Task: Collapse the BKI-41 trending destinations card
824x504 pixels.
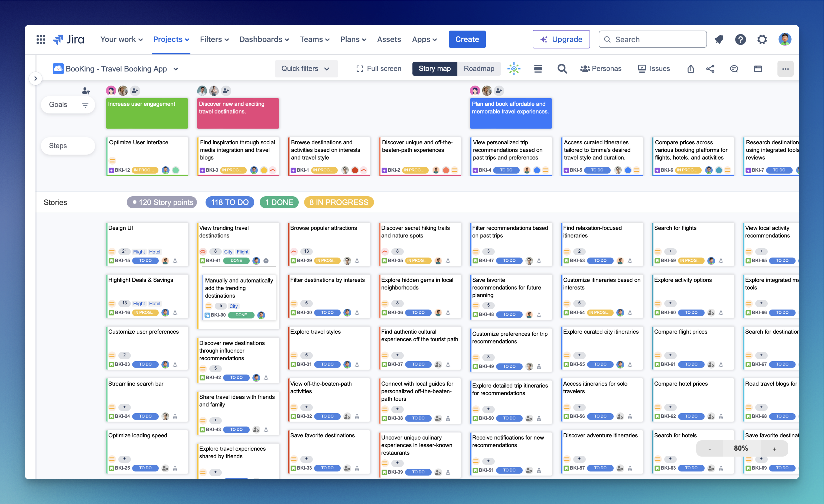Action: [x=266, y=261]
